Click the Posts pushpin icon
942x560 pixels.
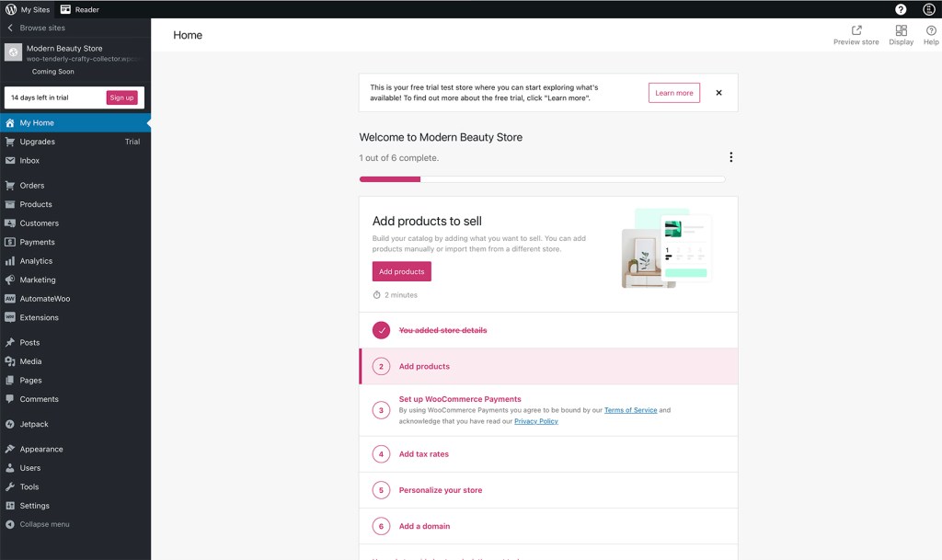pyautogui.click(x=9, y=342)
